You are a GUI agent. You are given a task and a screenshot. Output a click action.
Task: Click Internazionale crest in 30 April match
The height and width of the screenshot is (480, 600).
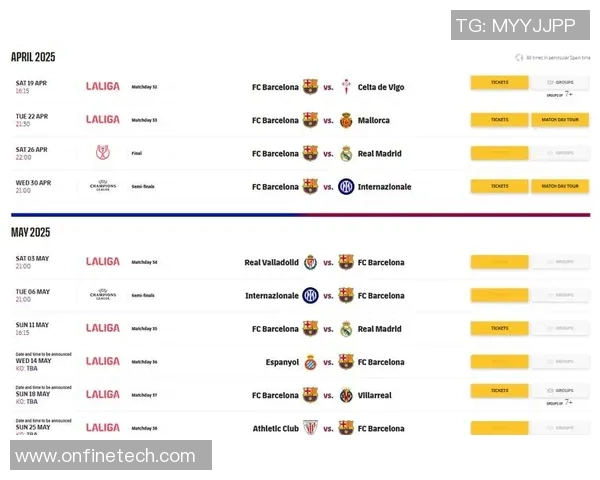pyautogui.click(x=346, y=186)
